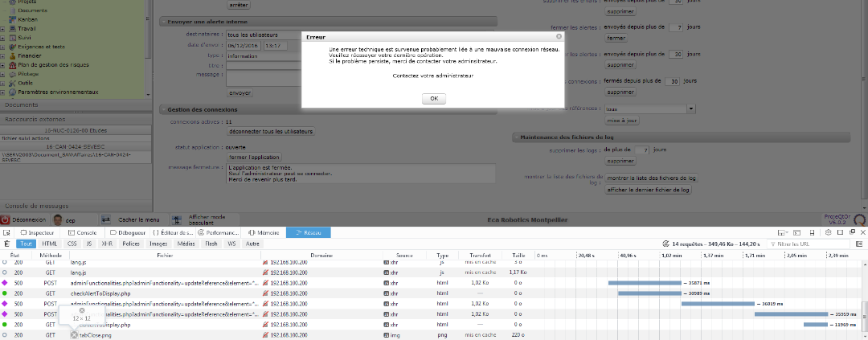Click the responsive design mode icon
868x340 pixels.
813,232
